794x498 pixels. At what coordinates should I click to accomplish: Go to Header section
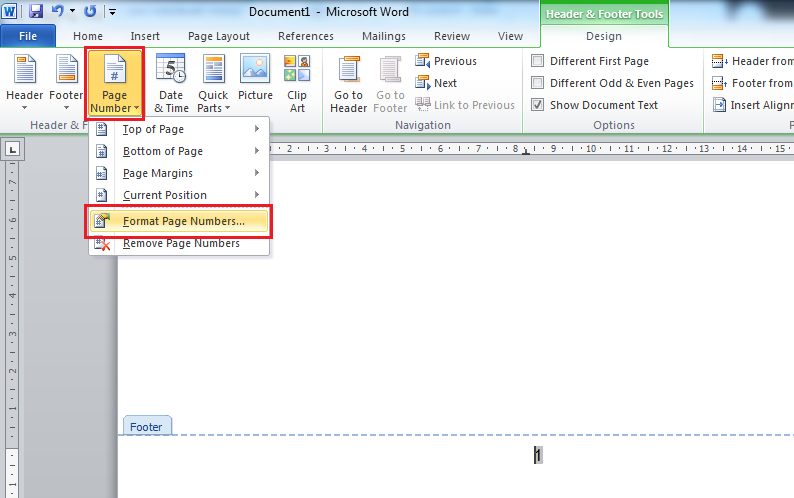[348, 84]
